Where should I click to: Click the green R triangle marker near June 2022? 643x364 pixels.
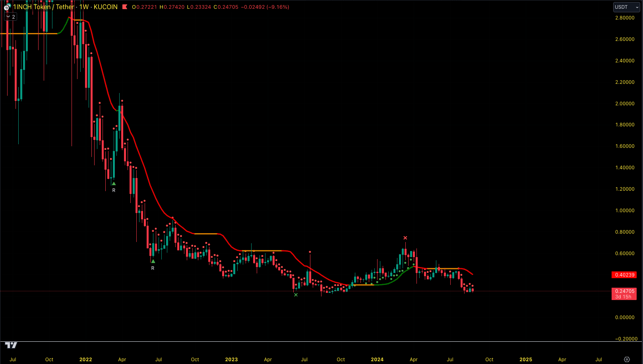(x=153, y=261)
